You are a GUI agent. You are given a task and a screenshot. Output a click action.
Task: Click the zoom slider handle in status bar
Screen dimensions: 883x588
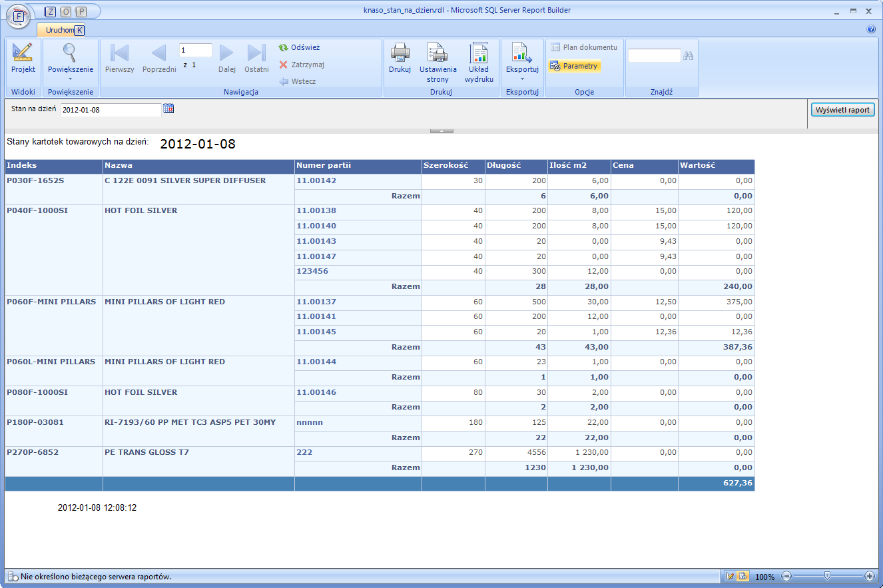[826, 576]
